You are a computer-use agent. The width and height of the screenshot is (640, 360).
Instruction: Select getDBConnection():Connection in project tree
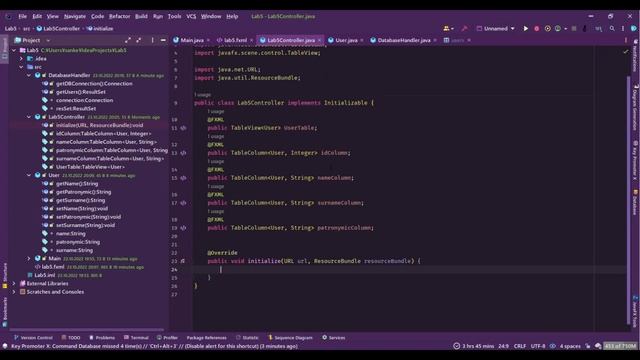94,84
